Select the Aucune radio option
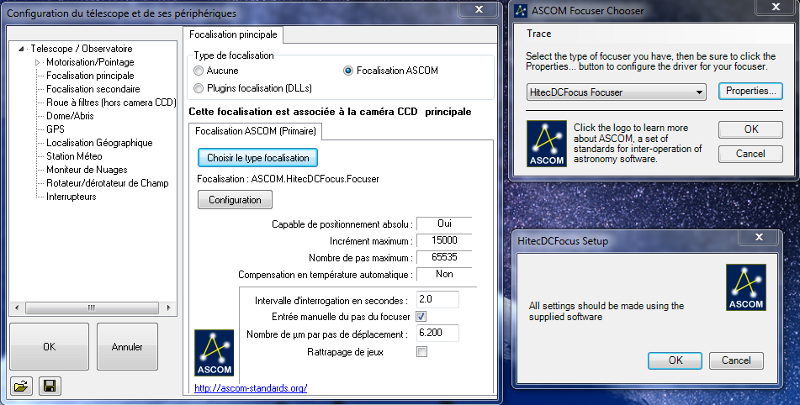The image size is (800, 405). (x=198, y=72)
